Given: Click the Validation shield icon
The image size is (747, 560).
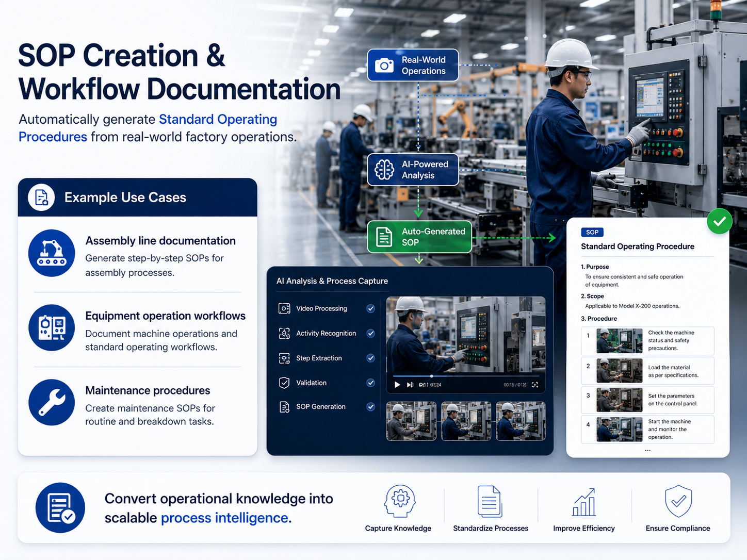Looking at the screenshot, I should pos(284,383).
